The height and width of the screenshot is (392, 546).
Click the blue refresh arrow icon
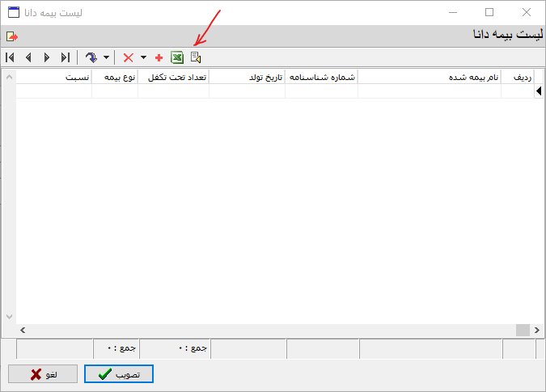pyautogui.click(x=91, y=57)
